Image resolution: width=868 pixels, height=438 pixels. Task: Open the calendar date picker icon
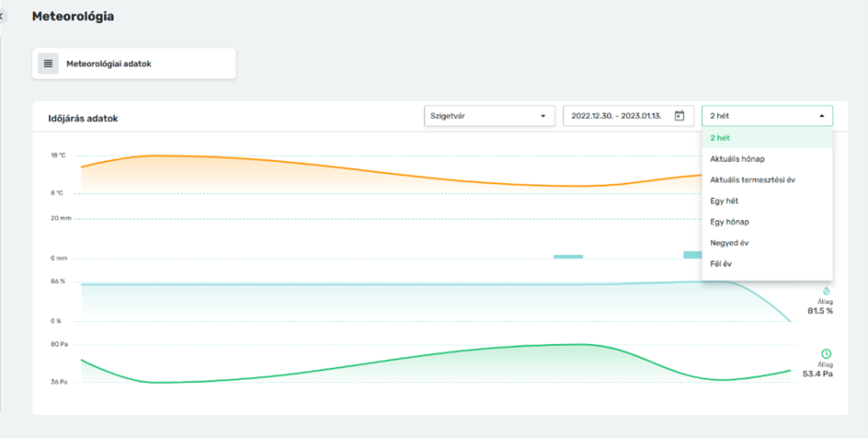tap(679, 116)
